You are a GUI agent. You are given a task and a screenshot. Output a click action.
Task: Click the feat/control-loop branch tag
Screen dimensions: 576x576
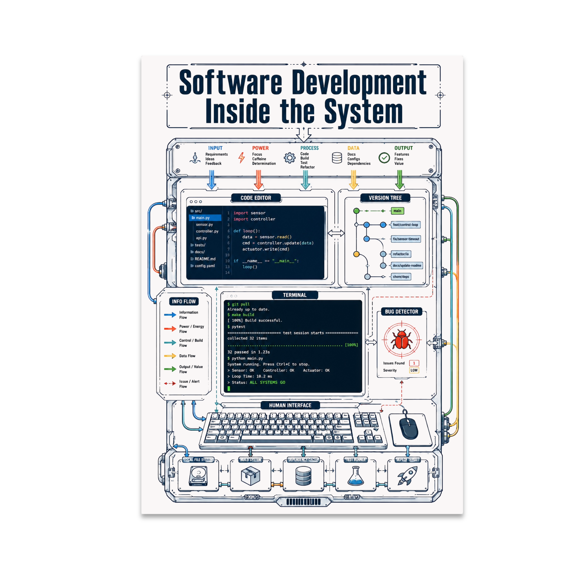click(x=405, y=224)
